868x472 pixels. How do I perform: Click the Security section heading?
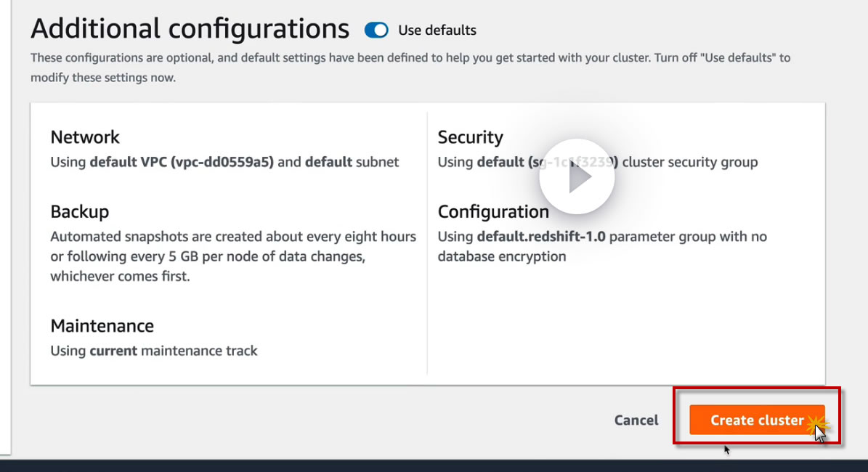click(x=470, y=137)
